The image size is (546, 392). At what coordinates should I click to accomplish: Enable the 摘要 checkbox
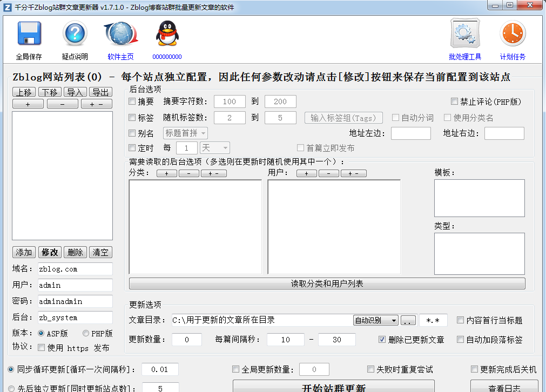132,102
